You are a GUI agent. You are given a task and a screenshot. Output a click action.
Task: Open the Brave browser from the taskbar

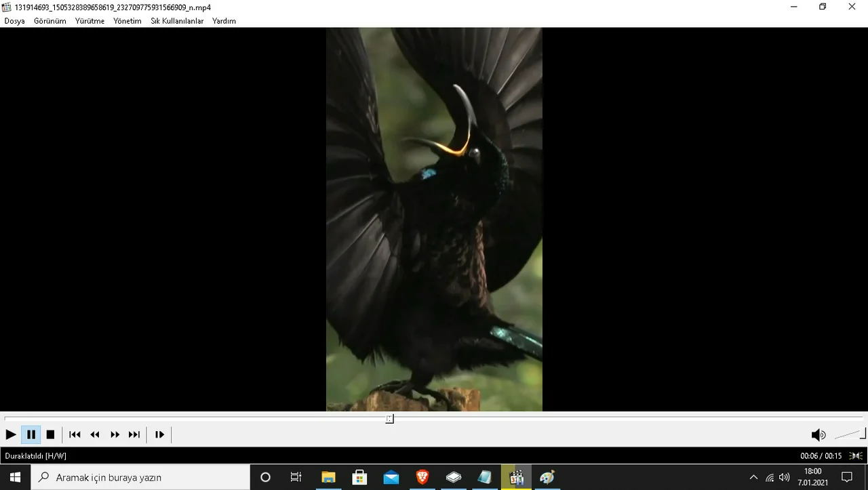(x=422, y=477)
